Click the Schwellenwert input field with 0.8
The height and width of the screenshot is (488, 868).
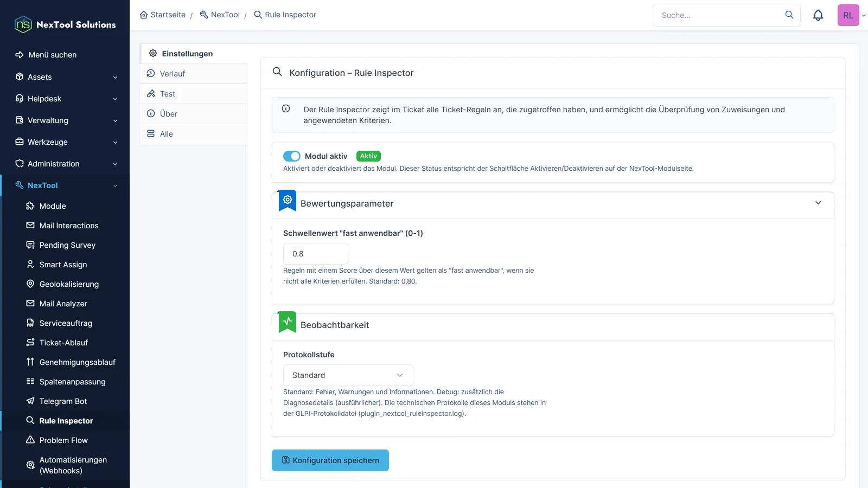(316, 254)
